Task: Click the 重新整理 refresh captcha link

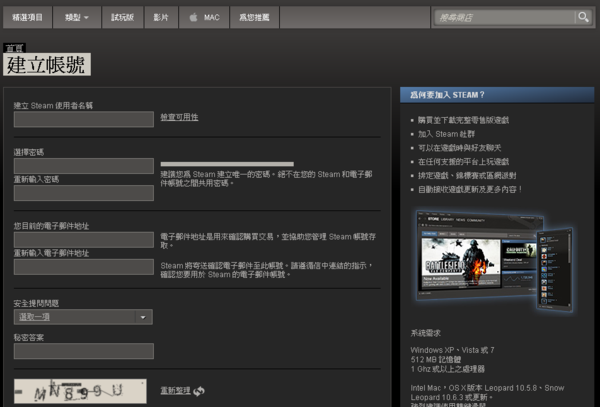Action: tap(176, 391)
